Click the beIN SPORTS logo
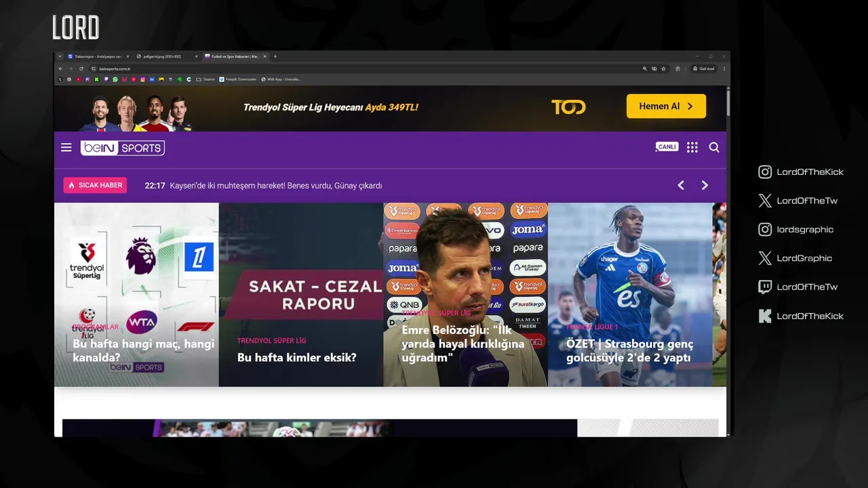The image size is (868, 488). [123, 148]
